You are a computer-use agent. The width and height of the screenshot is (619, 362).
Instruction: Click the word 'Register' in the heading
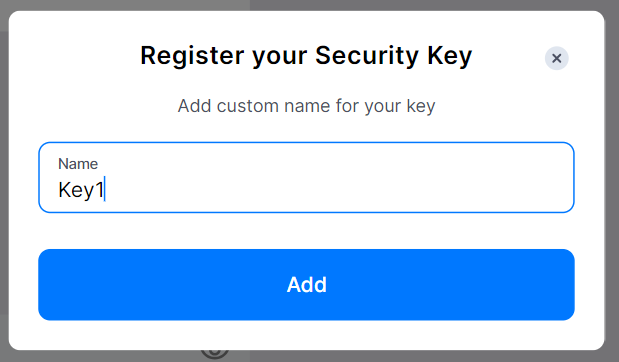[192, 55]
